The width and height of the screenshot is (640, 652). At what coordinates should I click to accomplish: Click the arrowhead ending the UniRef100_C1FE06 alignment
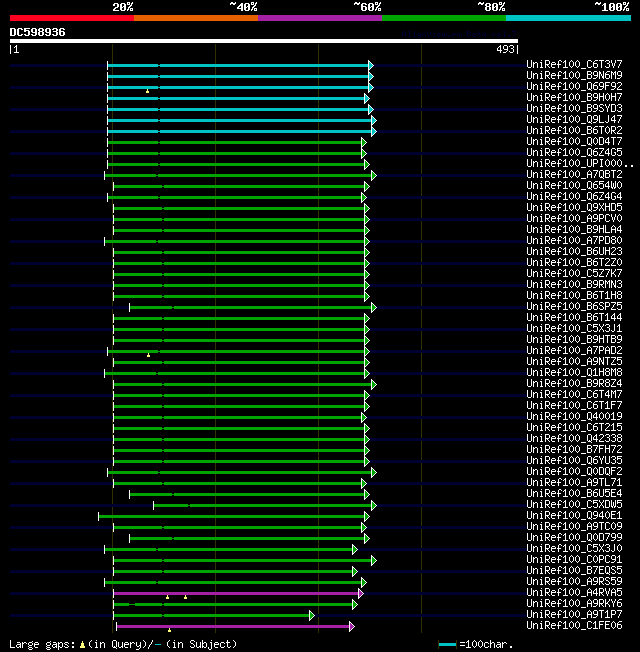click(352, 626)
